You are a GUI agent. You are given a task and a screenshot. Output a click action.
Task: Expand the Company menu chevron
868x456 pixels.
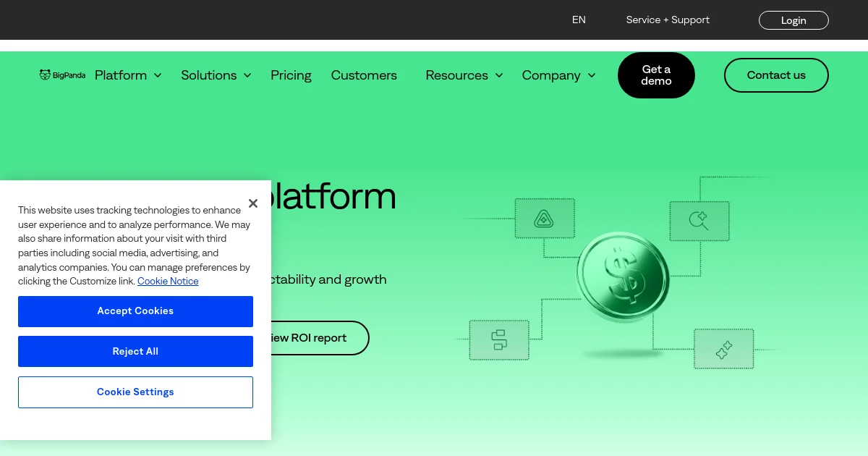coord(592,75)
